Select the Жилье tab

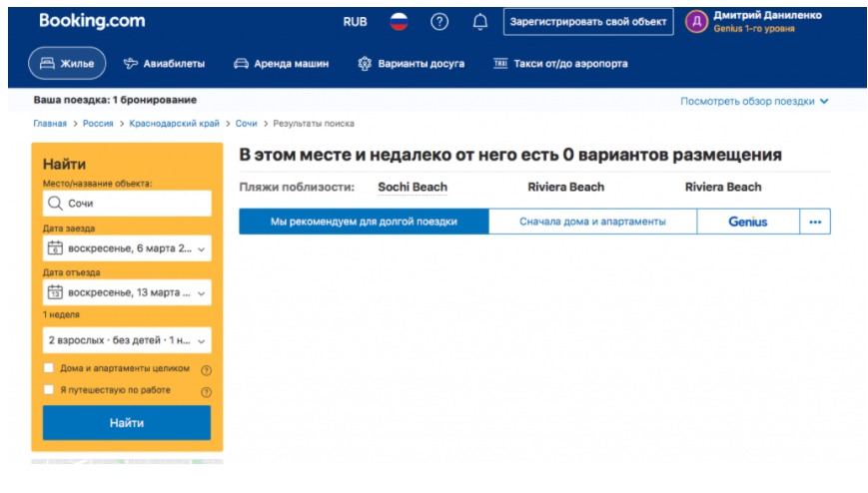[67, 64]
